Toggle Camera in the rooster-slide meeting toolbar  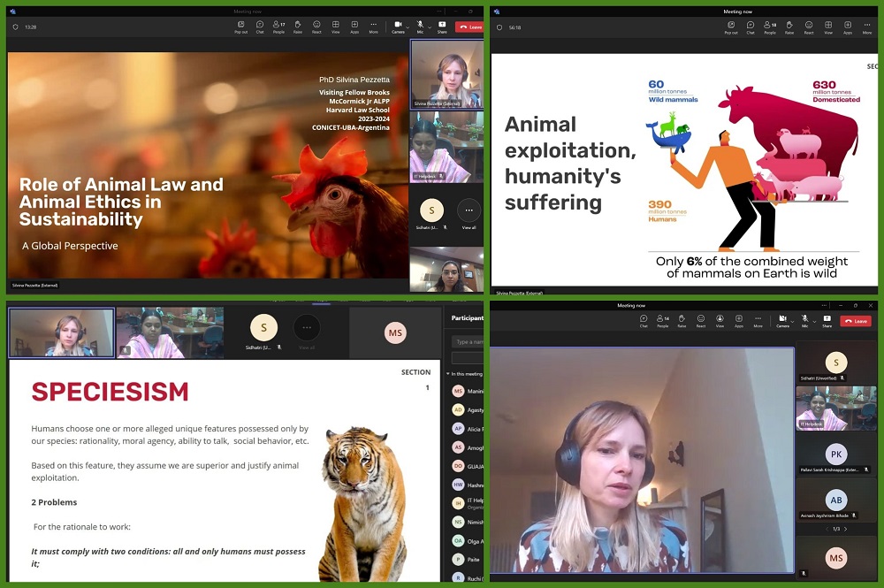click(398, 27)
